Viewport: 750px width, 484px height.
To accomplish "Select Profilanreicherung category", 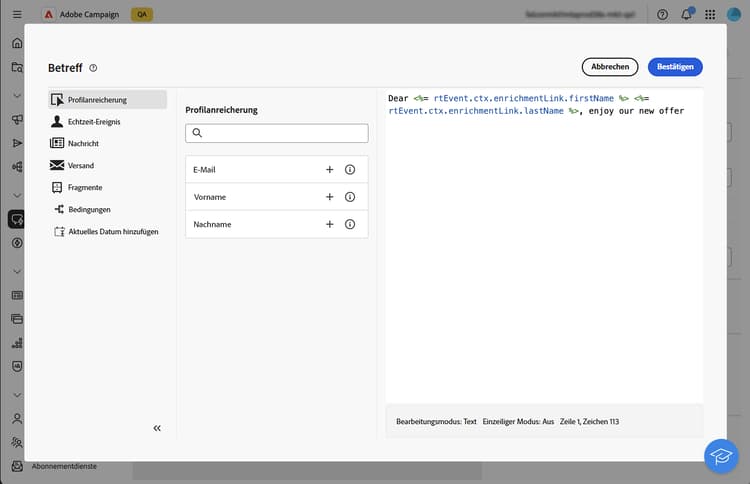I will pos(108,99).
